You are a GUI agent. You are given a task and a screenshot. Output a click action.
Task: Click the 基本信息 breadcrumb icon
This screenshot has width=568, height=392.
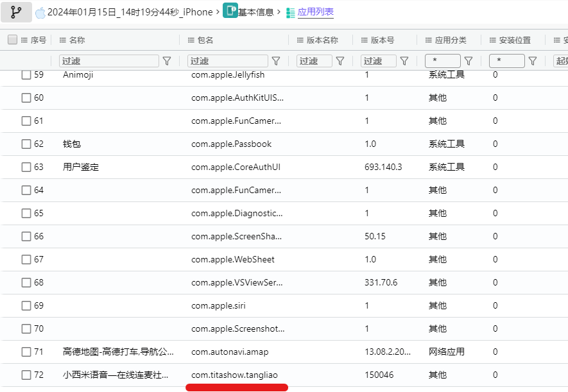tap(230, 10)
